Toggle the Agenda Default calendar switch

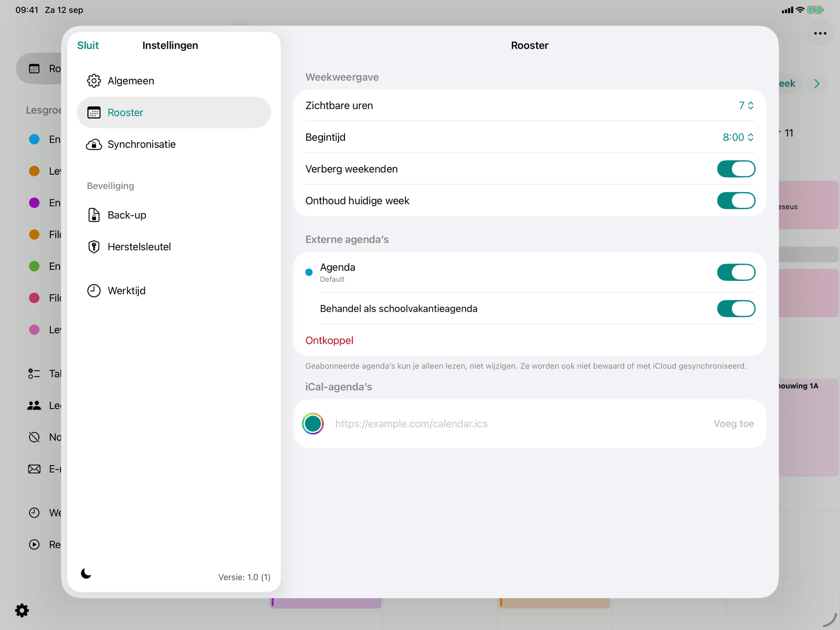point(736,272)
